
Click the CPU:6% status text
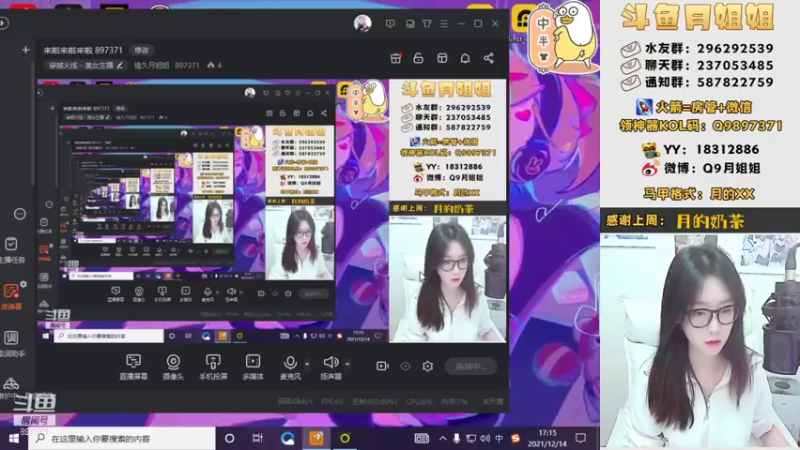[x=418, y=402]
